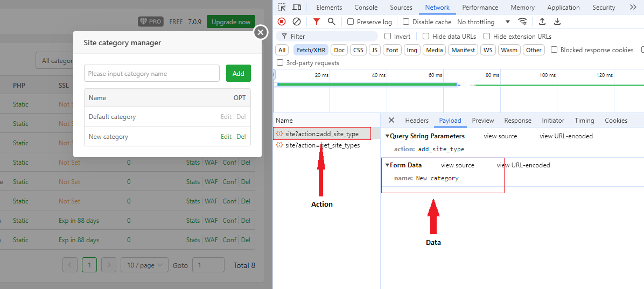644x289 pixels.
Task: Show the Timing tab
Action: pyautogui.click(x=584, y=120)
